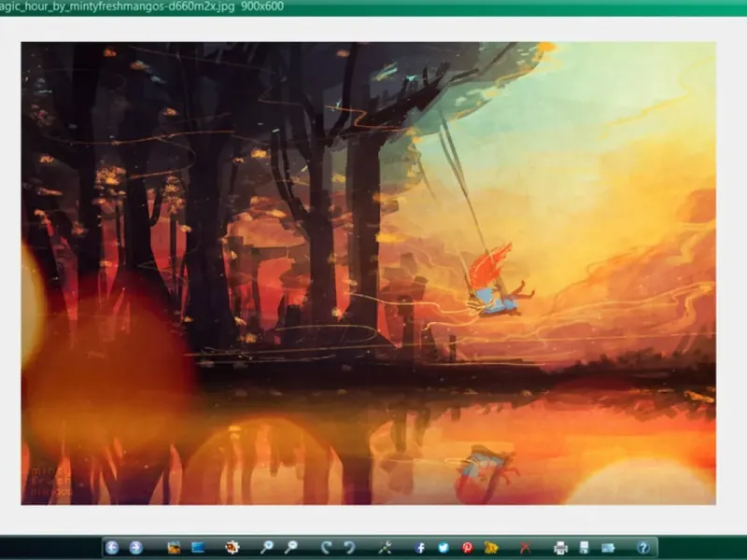
Task: Open the image effects icon
Action: [x=232, y=548]
